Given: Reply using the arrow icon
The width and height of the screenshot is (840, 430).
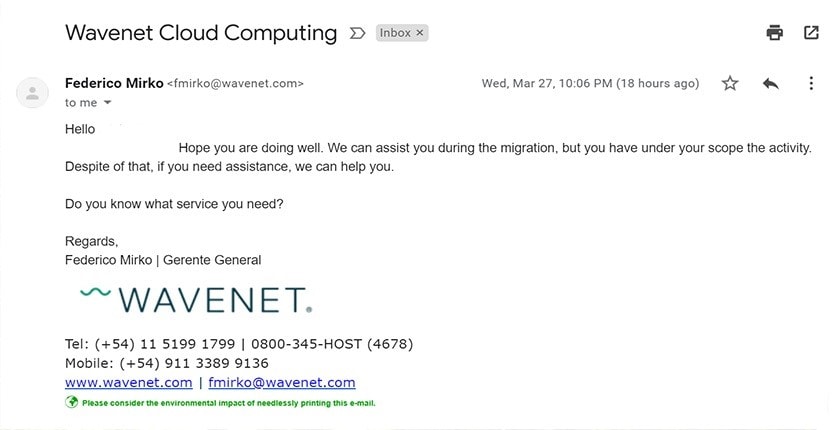Looking at the screenshot, I should [x=770, y=84].
